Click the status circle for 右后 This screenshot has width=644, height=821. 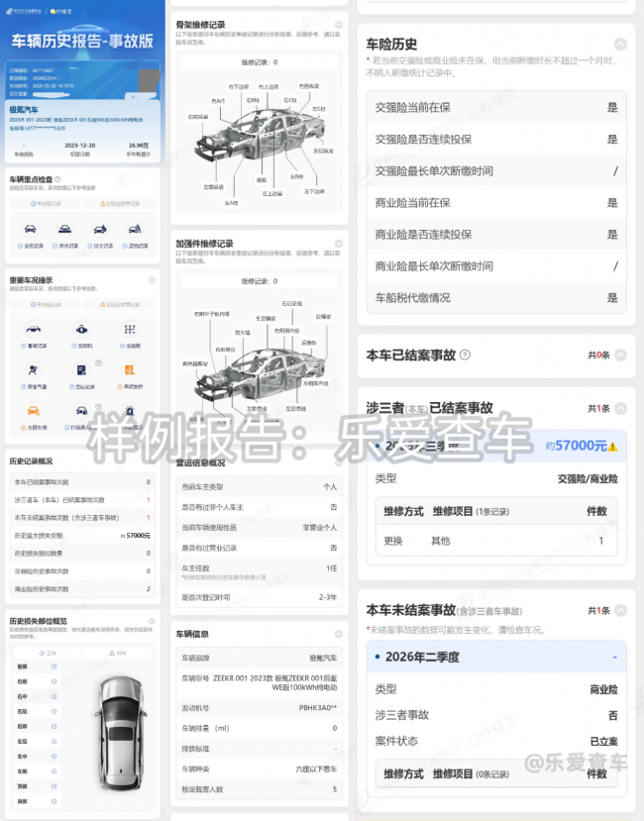[x=54, y=712]
